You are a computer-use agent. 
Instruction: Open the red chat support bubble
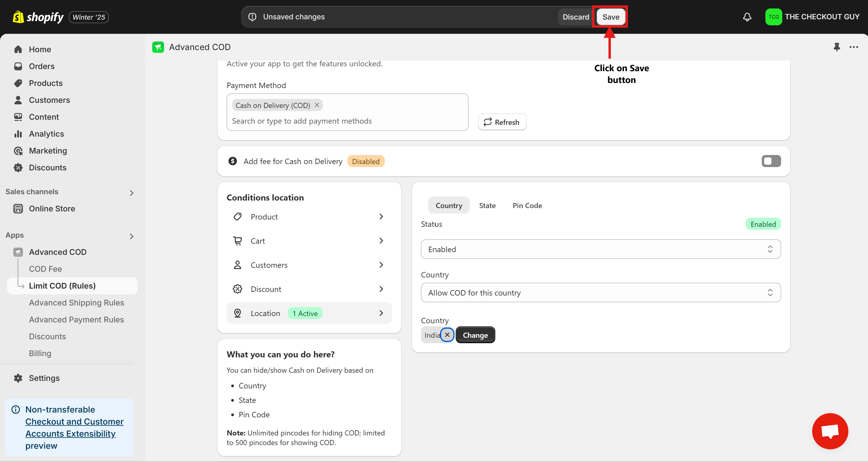click(x=830, y=431)
